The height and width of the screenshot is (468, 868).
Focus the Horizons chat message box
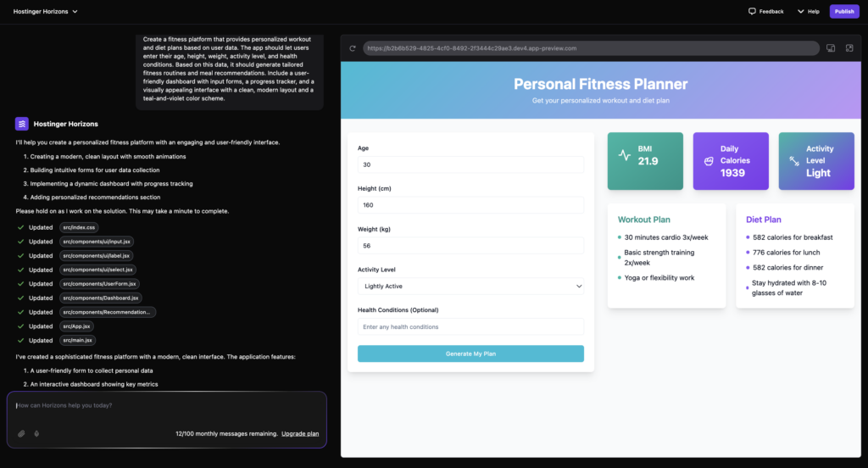(166, 405)
